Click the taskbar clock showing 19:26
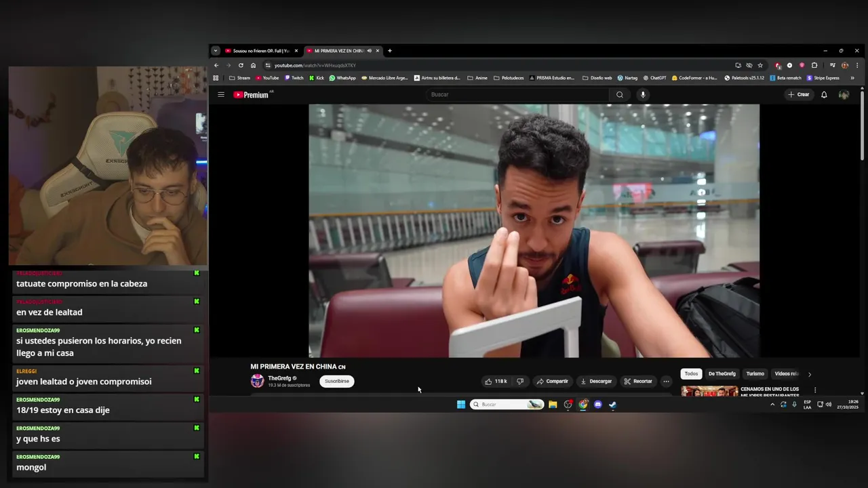The image size is (868, 488). [848, 405]
